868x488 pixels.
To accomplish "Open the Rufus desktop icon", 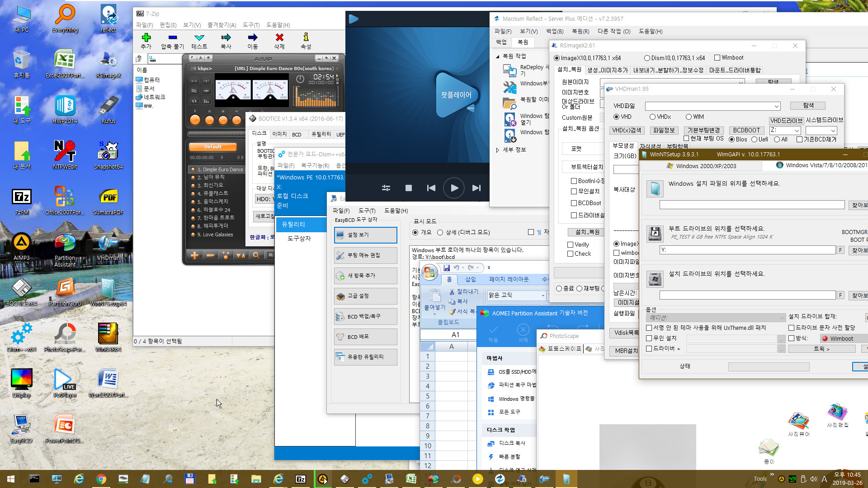I will coord(108,110).
